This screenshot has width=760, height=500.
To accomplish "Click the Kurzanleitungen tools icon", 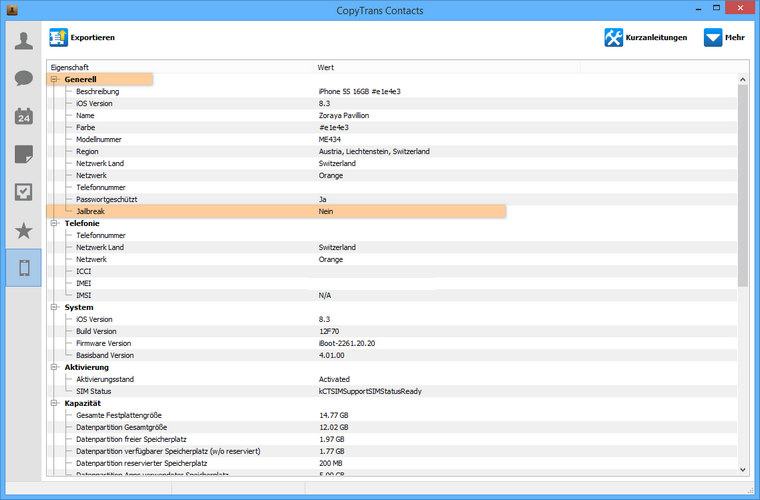I will [x=613, y=37].
